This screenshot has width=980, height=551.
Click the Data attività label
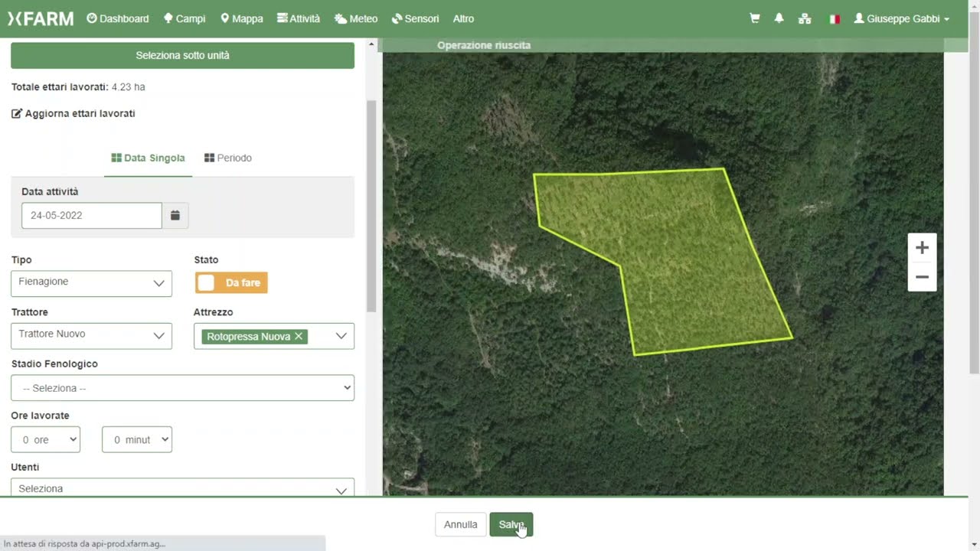50,191
